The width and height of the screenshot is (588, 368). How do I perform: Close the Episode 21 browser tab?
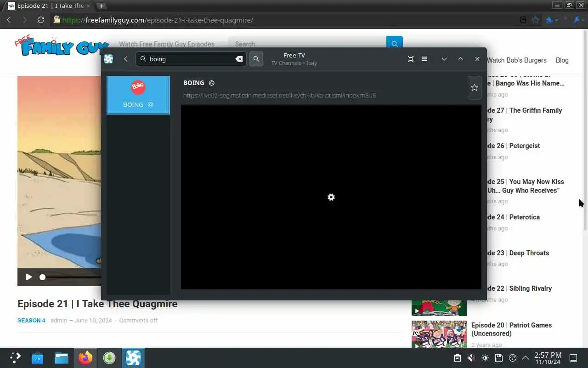pos(88,6)
